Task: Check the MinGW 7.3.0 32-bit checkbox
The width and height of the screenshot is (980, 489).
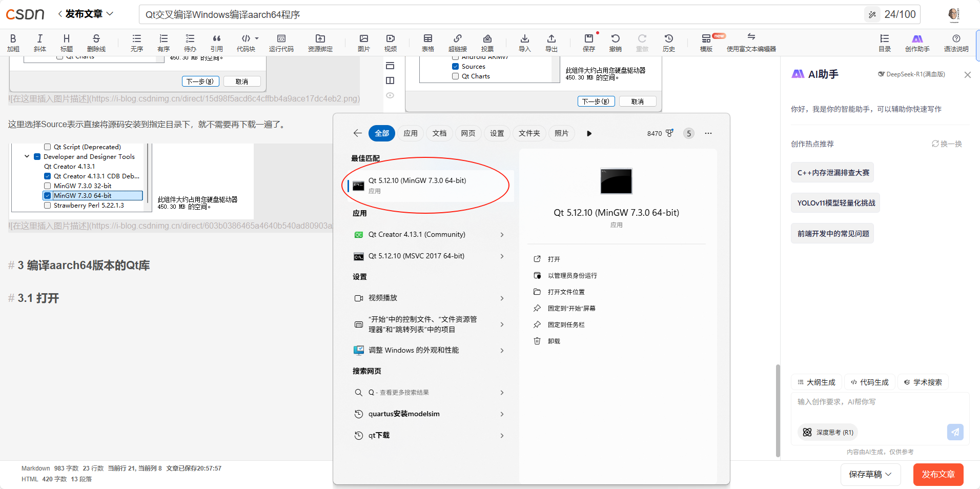Action: [x=48, y=186]
